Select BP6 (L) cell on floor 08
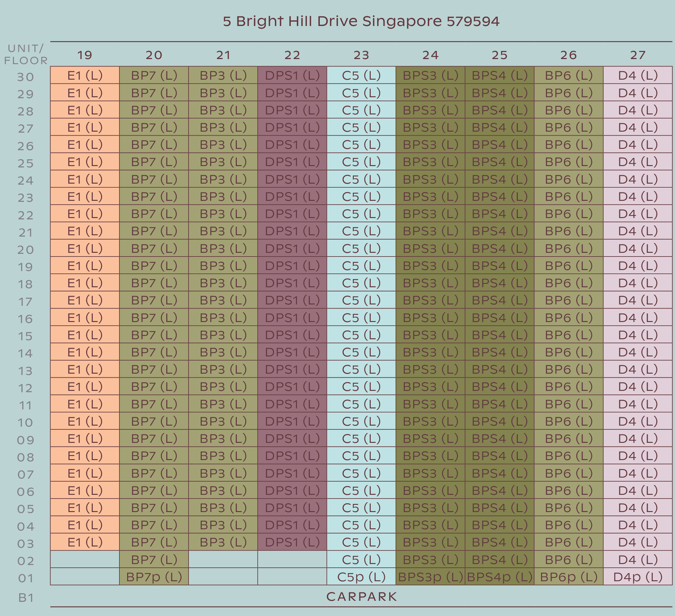The height and width of the screenshot is (616, 675). click(x=569, y=455)
